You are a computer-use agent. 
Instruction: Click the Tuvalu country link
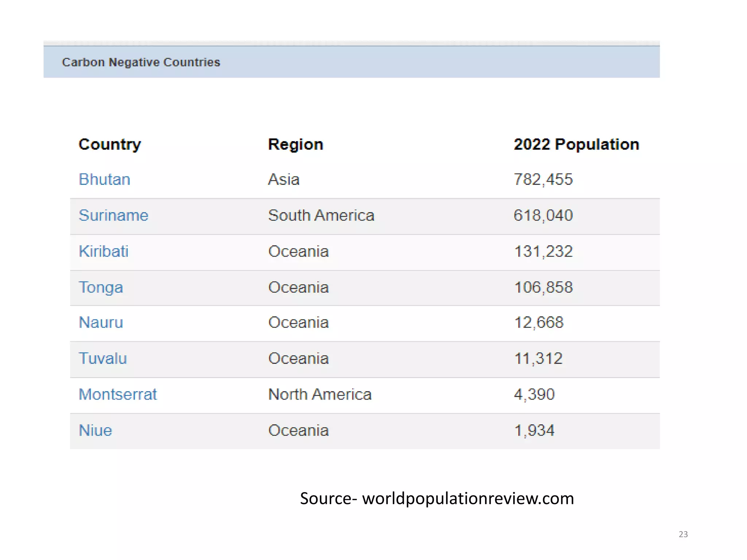tap(102, 358)
